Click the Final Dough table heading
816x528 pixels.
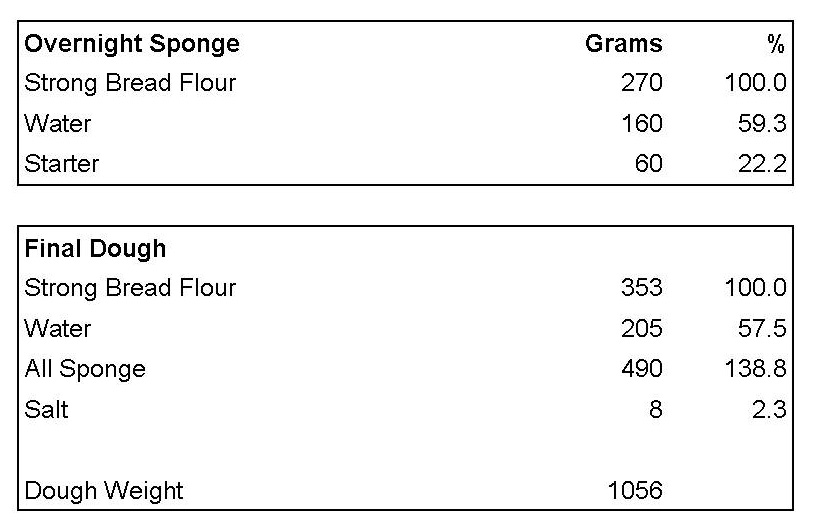tap(95, 248)
